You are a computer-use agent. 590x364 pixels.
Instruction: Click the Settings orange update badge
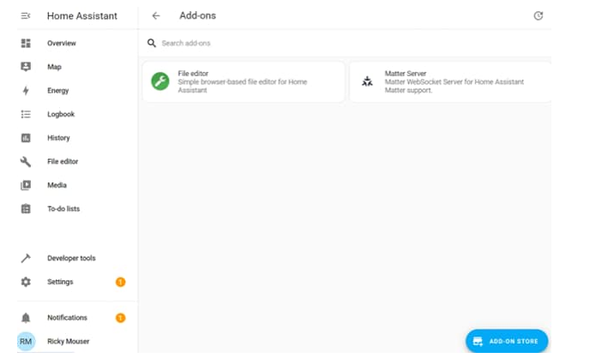coord(120,282)
